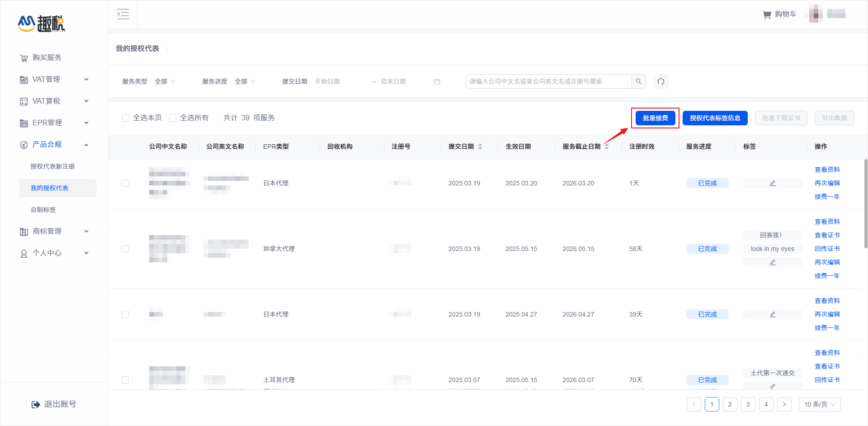Click the refresh icon beside search
The height and width of the screenshot is (426, 868).
660,81
